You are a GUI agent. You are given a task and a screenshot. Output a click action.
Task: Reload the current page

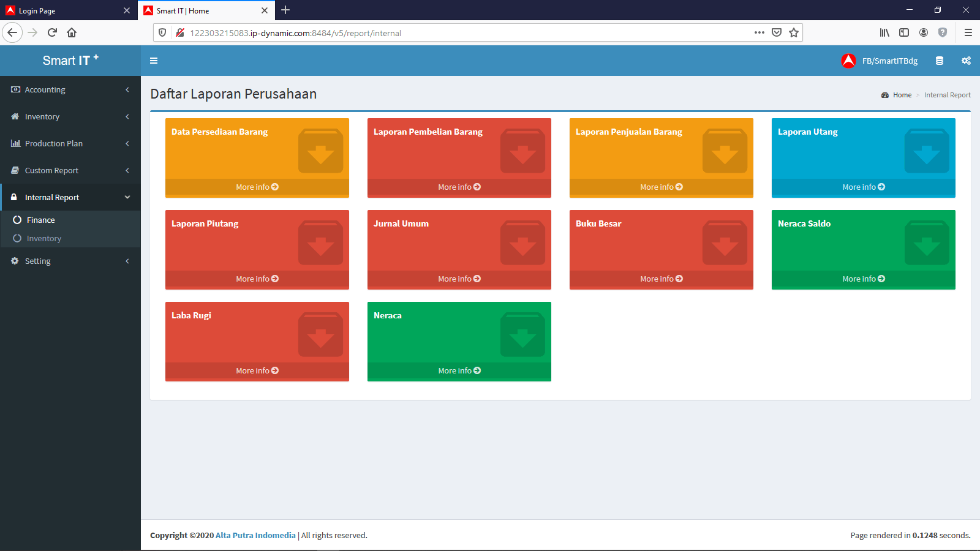coord(52,33)
